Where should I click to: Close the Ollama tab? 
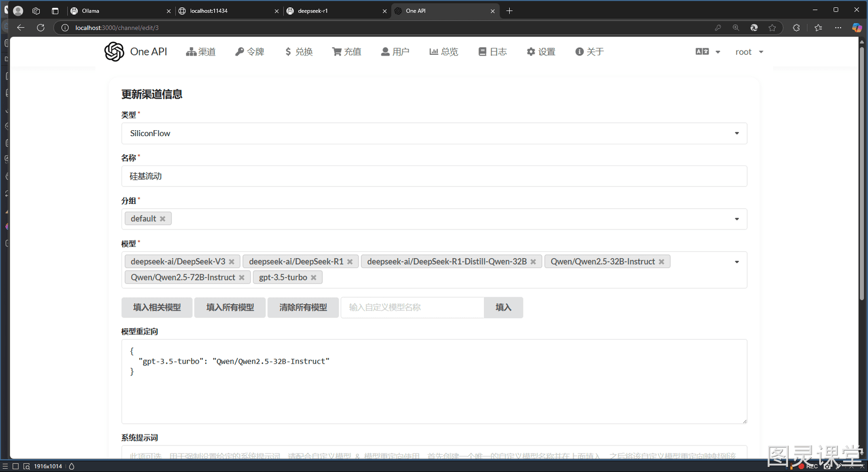tap(169, 11)
